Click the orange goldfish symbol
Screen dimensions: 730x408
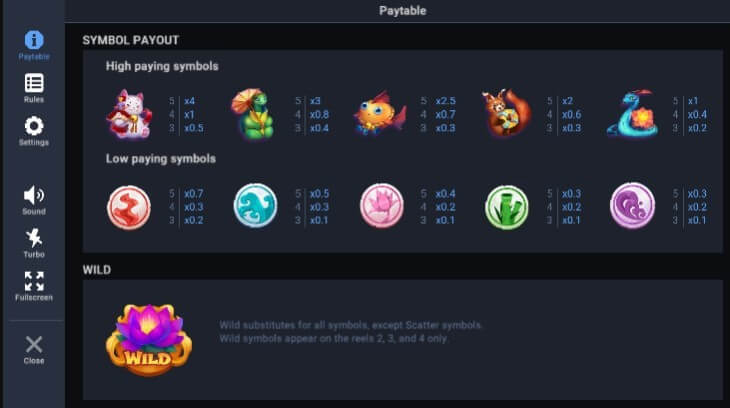[380, 114]
